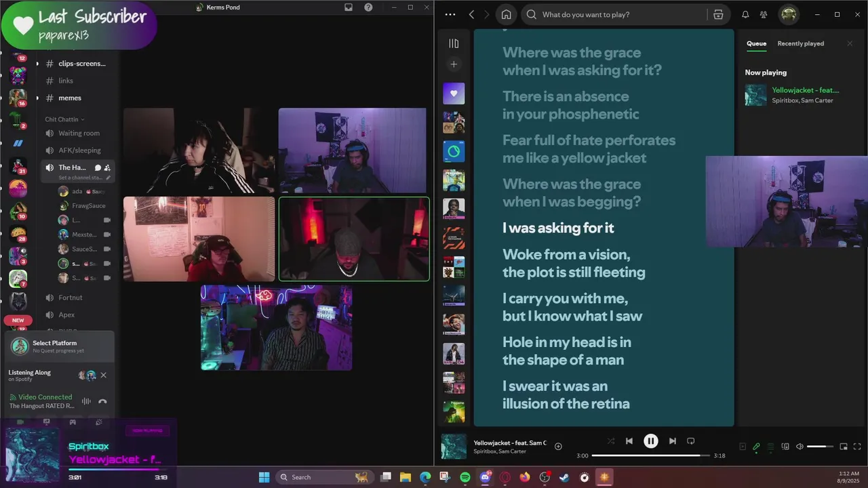This screenshot has width=868, height=488.
Task: Toggle the lyrics microphone button
Action: (x=756, y=447)
